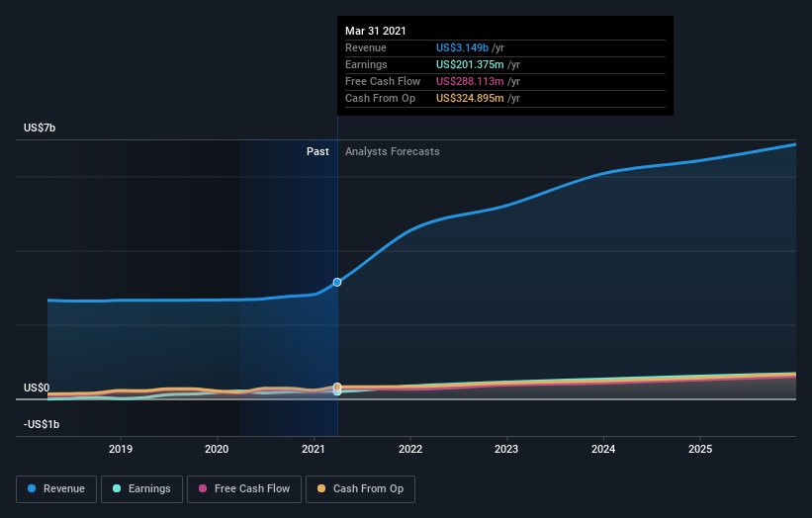The height and width of the screenshot is (518, 812).
Task: Toggle the Free Cash Flow legend button
Action: (x=244, y=489)
